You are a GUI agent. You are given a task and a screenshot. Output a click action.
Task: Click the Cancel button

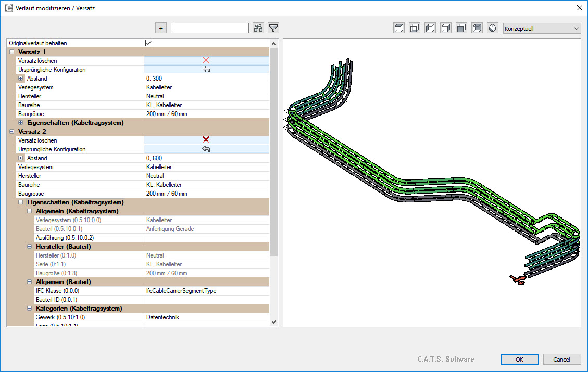(x=561, y=360)
